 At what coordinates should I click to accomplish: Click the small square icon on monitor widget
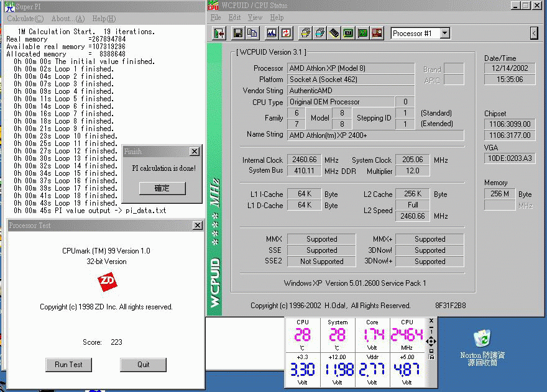click(431, 351)
